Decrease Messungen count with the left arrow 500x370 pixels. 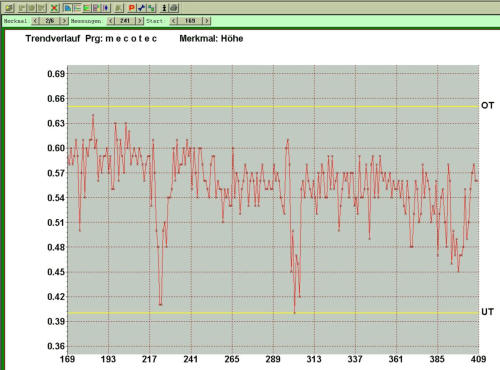pos(111,21)
